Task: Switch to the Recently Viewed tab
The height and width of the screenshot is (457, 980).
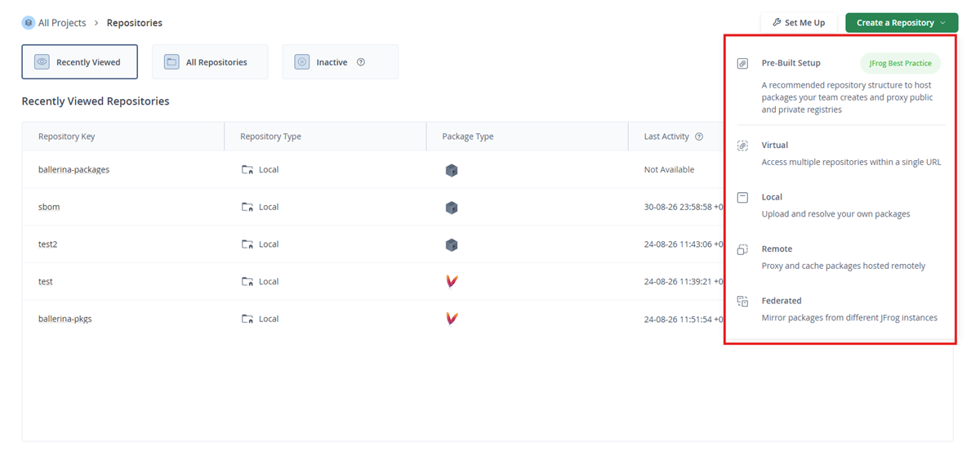Action: [80, 62]
